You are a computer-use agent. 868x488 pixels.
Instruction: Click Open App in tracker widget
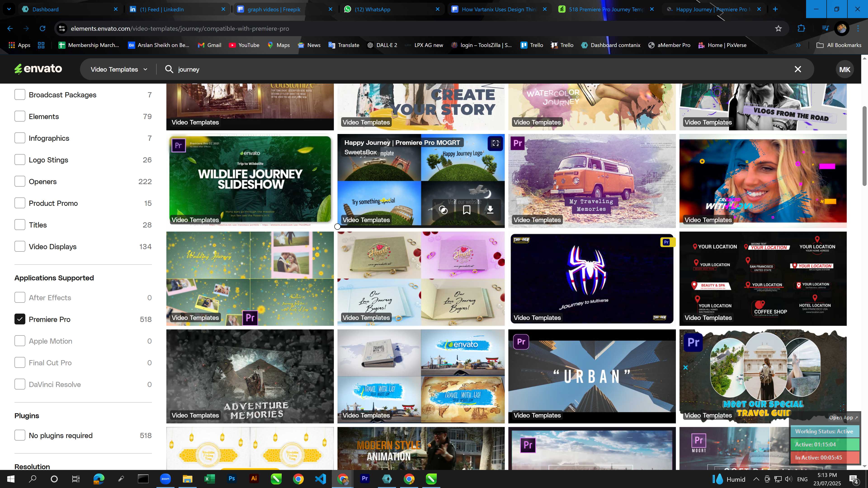coord(843,418)
